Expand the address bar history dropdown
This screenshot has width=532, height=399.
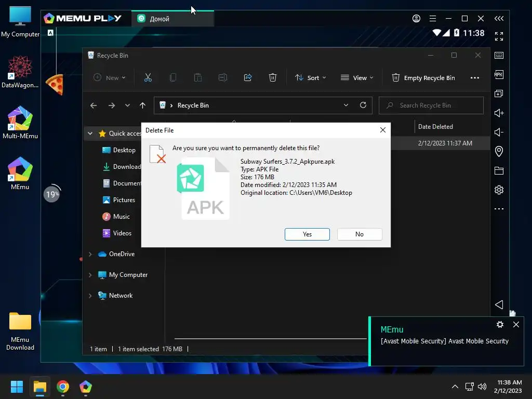345,105
